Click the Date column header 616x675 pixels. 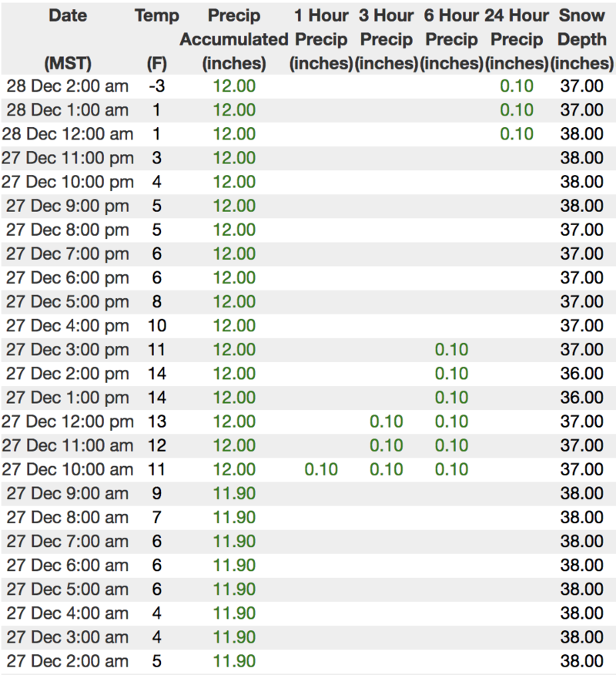[67, 15]
